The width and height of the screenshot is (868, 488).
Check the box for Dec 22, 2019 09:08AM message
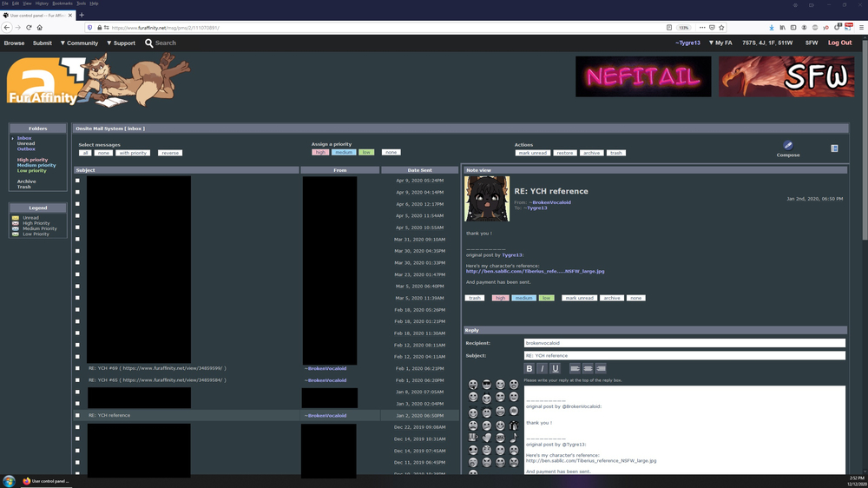click(x=77, y=427)
